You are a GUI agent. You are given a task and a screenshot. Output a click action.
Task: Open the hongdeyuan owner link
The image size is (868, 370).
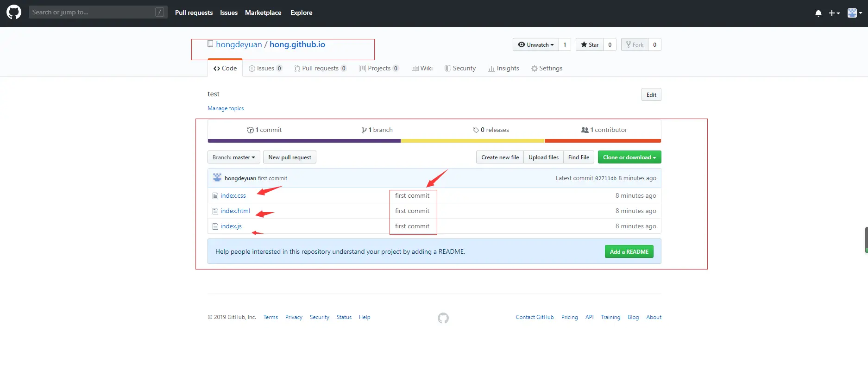point(239,44)
